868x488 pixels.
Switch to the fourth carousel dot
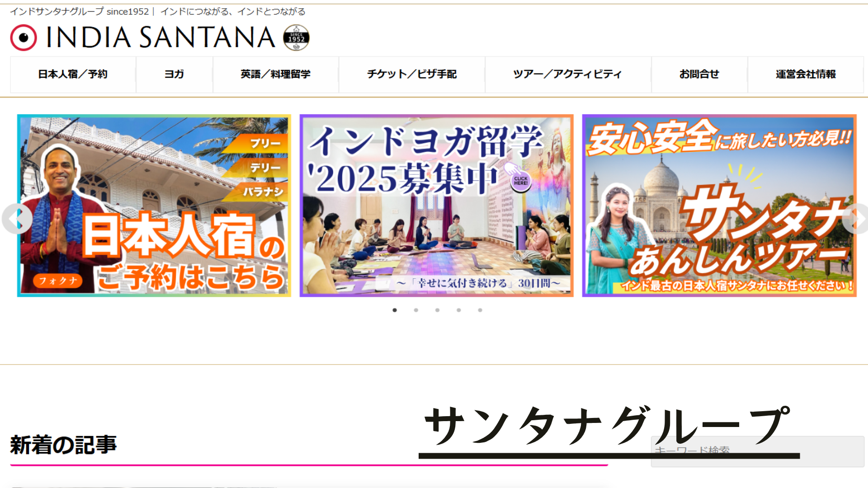458,310
